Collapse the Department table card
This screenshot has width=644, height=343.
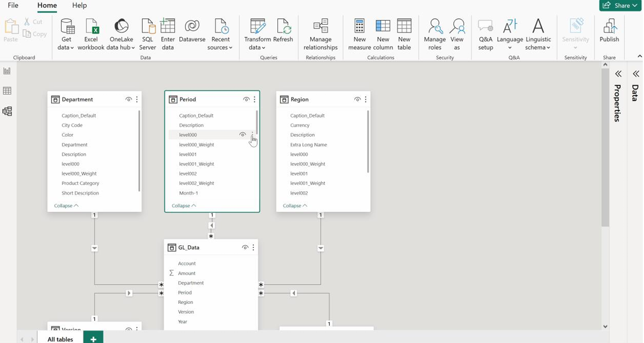pos(66,206)
